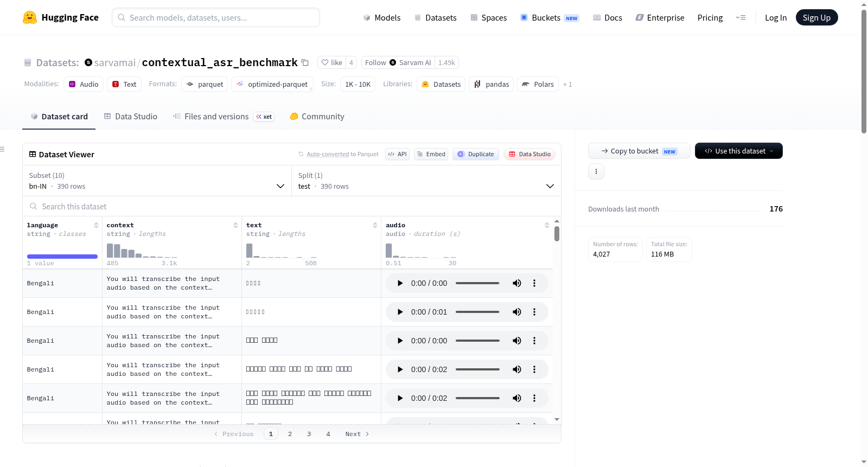Open Models in top navigation
The image size is (868, 467).
382,18
